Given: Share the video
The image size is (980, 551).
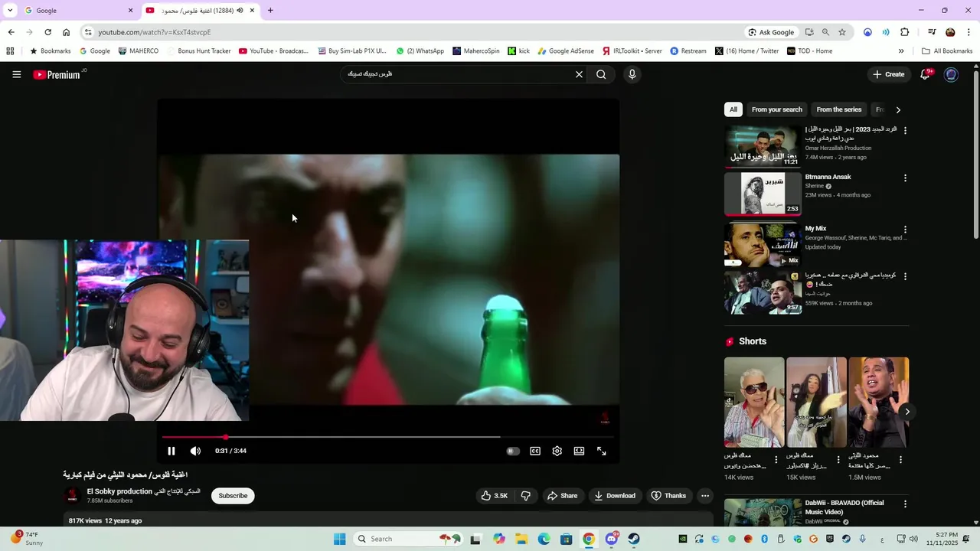Looking at the screenshot, I should point(562,496).
